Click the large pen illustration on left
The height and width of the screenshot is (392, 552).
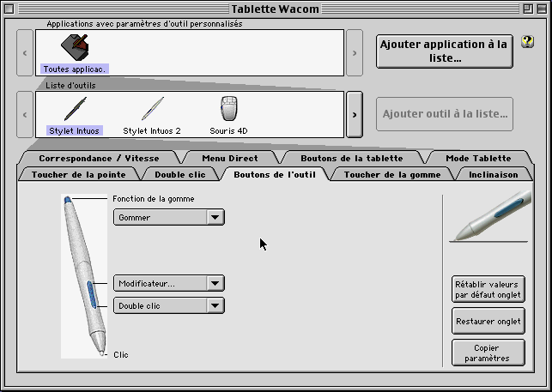(x=84, y=276)
